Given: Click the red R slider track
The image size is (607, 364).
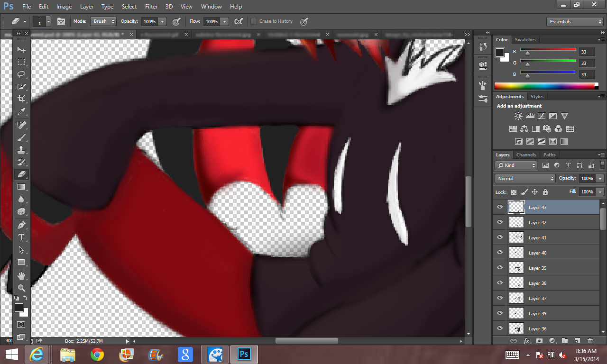Looking at the screenshot, I should point(548,49).
